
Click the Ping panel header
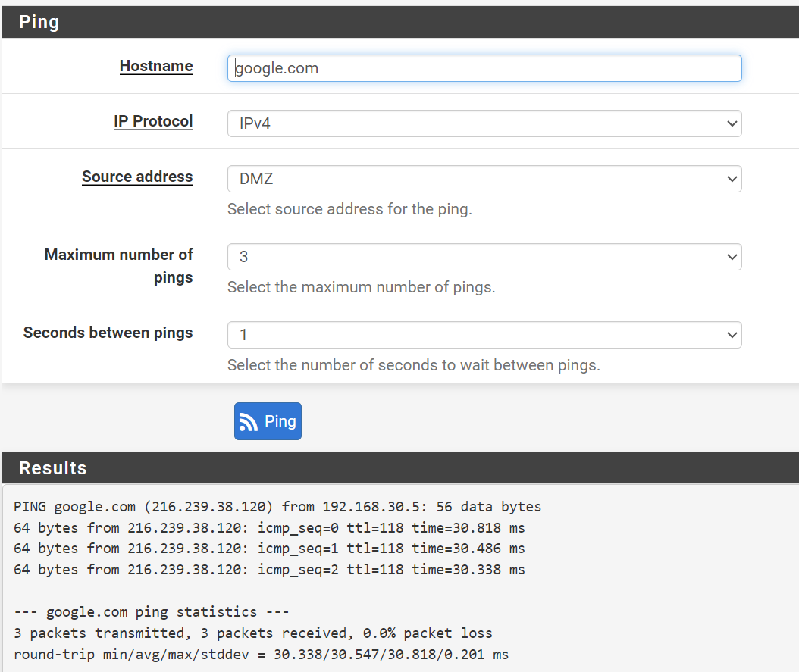(x=400, y=22)
